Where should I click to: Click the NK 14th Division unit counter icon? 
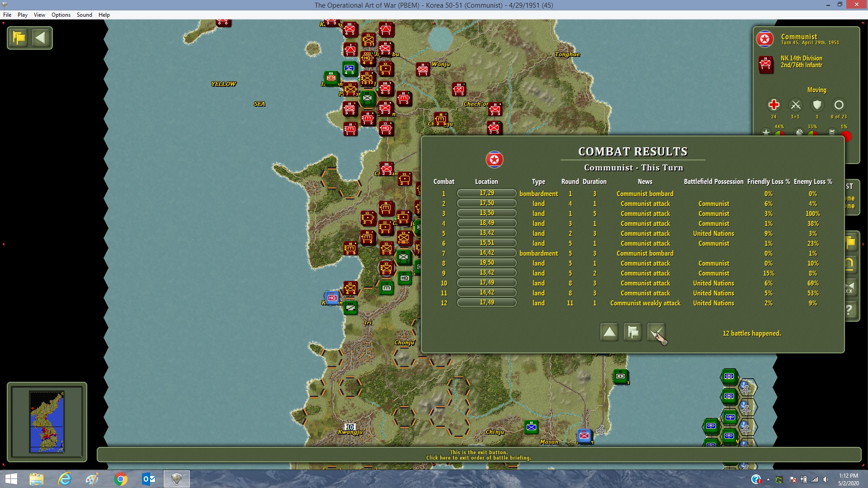766,64
